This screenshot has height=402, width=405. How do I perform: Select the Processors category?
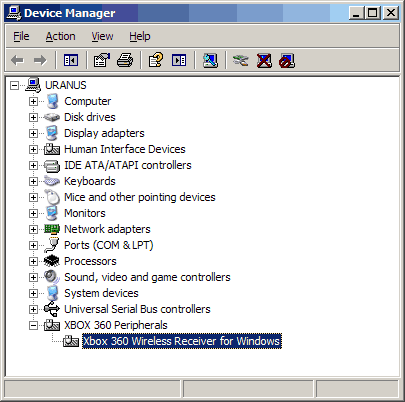click(x=90, y=261)
